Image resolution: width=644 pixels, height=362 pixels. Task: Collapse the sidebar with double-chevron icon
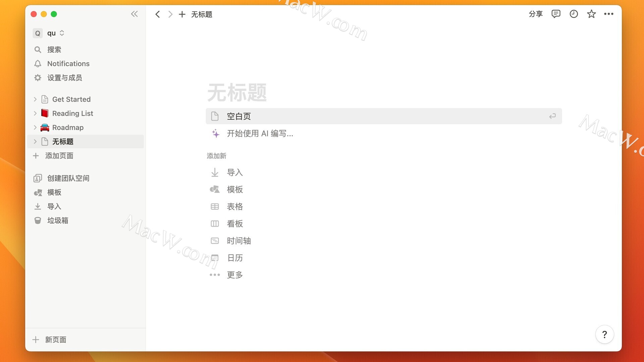tap(134, 14)
